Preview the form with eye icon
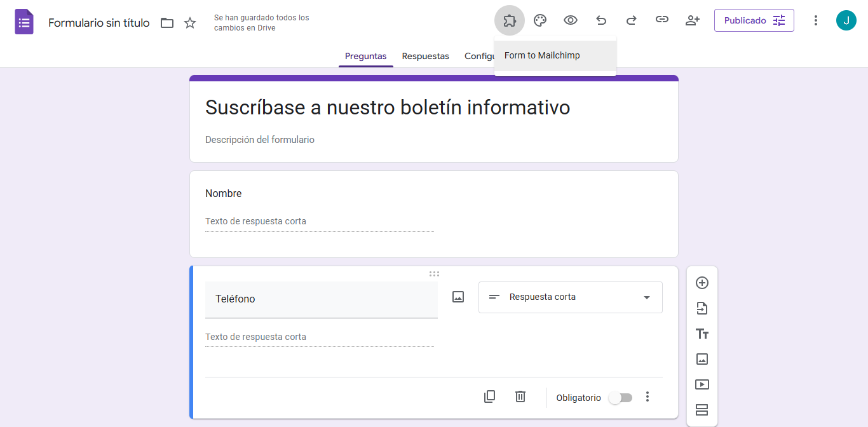Screen dimensions: 868x427 [571, 20]
